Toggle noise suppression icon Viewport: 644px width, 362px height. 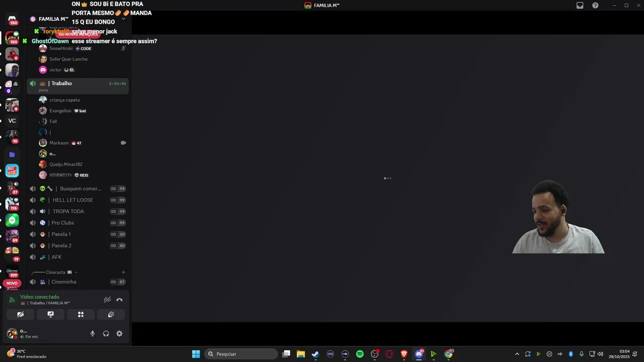(x=107, y=300)
